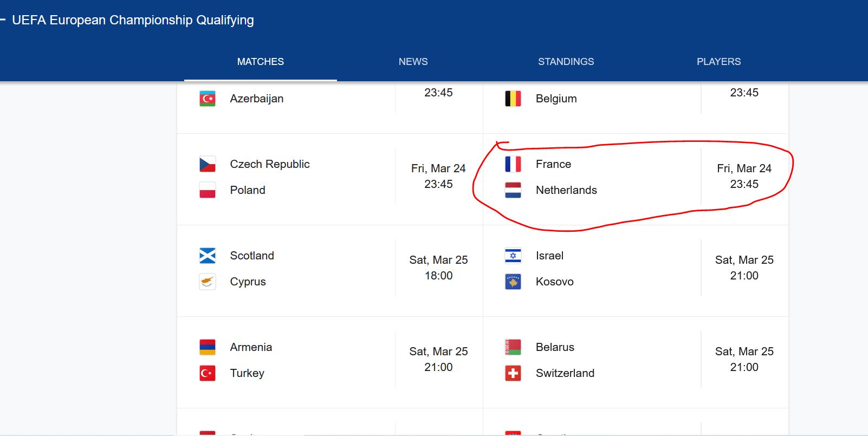Click the France flag icon
This screenshot has height=436, width=868.
[x=513, y=164]
